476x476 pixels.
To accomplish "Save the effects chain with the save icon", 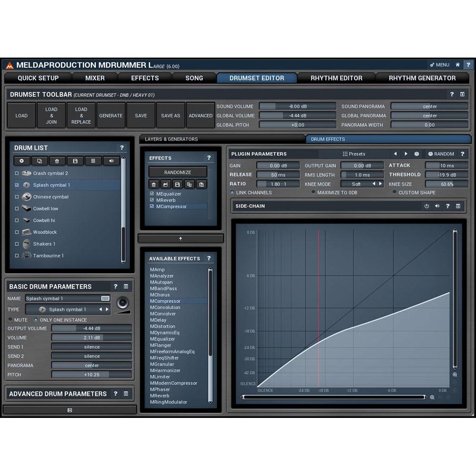I will coord(178,184).
